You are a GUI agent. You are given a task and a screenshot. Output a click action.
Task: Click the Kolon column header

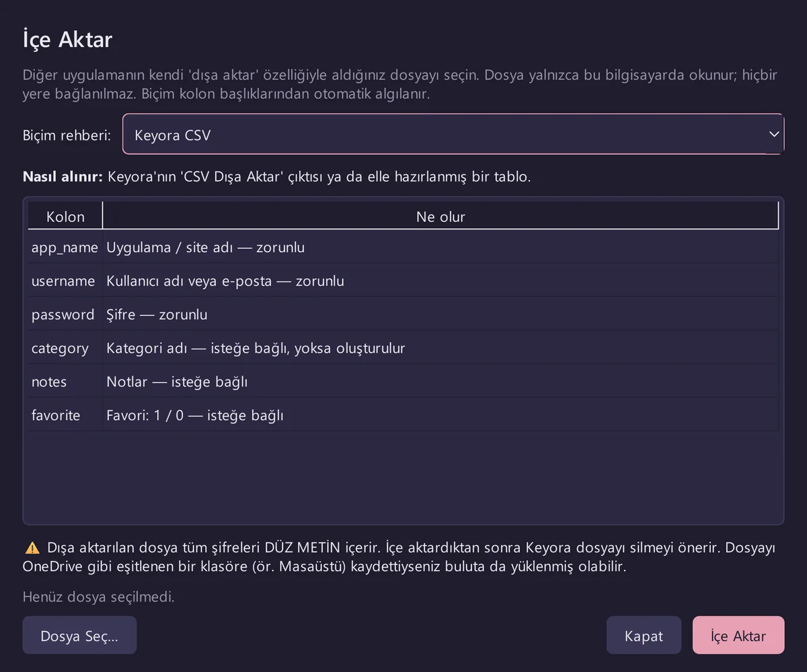(65, 216)
